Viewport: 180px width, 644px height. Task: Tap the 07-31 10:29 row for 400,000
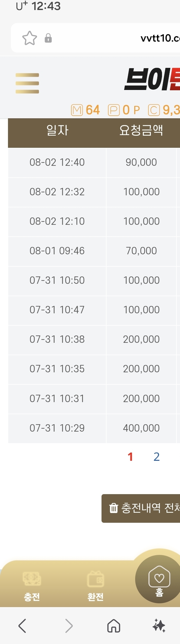pyautogui.click(x=94, y=428)
